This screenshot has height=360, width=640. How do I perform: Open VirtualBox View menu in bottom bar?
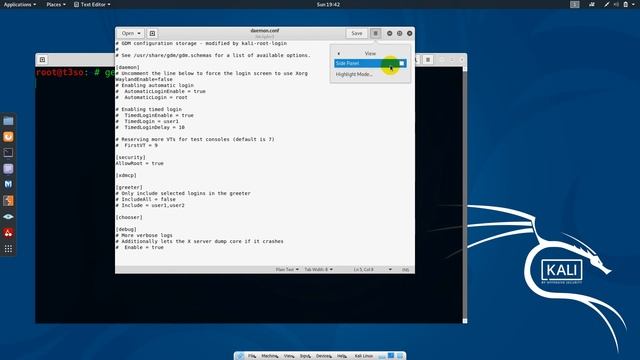pyautogui.click(x=289, y=356)
